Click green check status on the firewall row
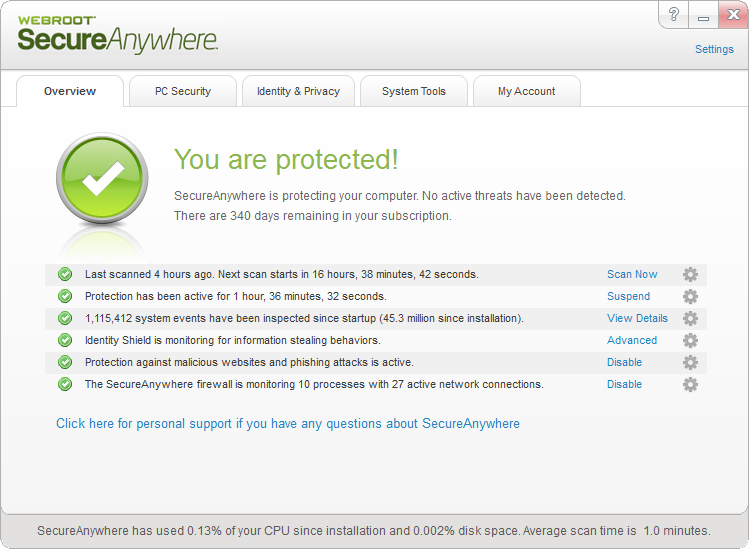The height and width of the screenshot is (549, 749). tap(65, 385)
